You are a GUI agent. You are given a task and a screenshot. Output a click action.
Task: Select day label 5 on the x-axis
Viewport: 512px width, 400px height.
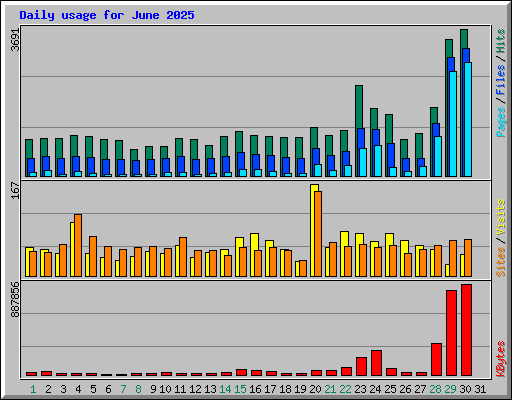93,389
